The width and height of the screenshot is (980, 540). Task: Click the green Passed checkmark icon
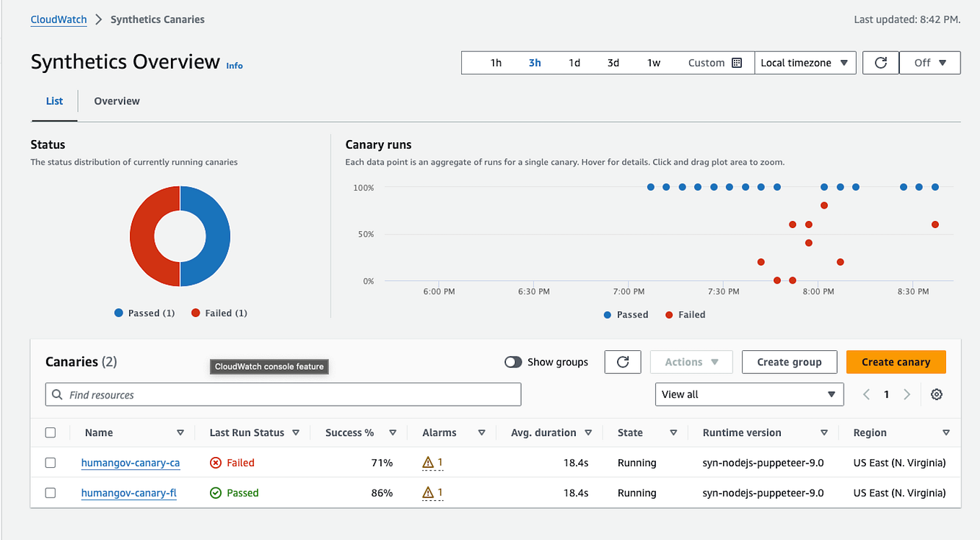pos(214,492)
